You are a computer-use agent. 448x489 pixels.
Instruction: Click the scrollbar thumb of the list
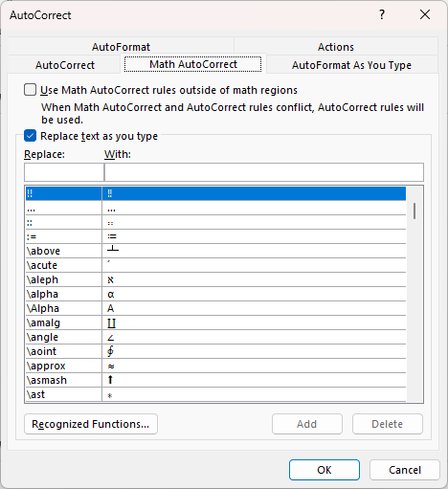(x=414, y=211)
